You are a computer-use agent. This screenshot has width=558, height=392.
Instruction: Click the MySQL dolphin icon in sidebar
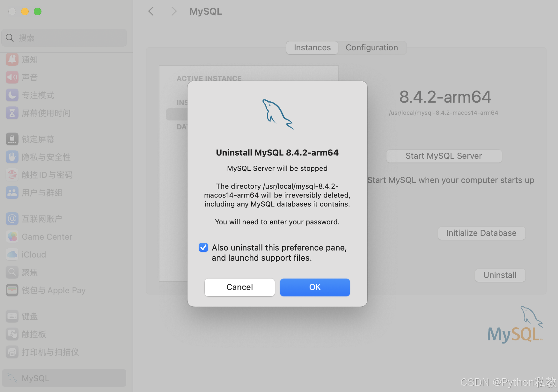click(12, 378)
